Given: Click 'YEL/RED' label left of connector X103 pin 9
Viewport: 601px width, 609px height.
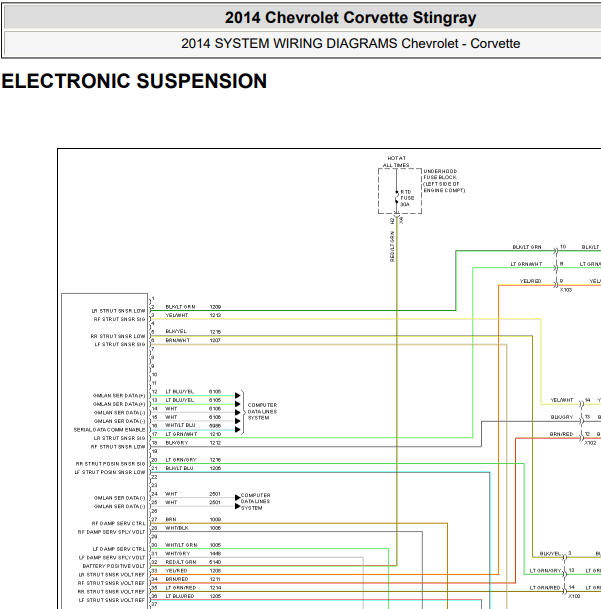Looking at the screenshot, I should (530, 281).
